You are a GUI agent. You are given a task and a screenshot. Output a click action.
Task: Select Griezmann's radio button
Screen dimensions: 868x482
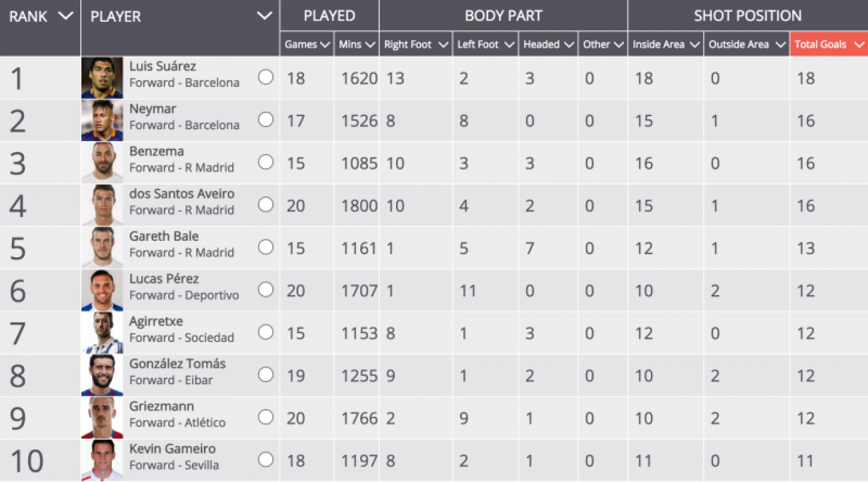pyautogui.click(x=266, y=417)
